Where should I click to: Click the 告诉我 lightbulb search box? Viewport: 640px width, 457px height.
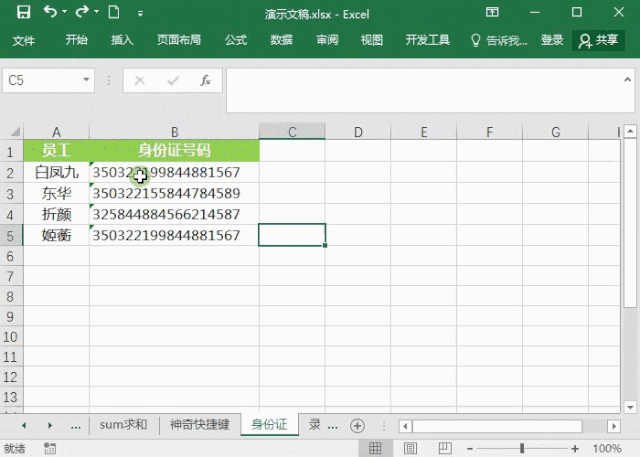499,40
